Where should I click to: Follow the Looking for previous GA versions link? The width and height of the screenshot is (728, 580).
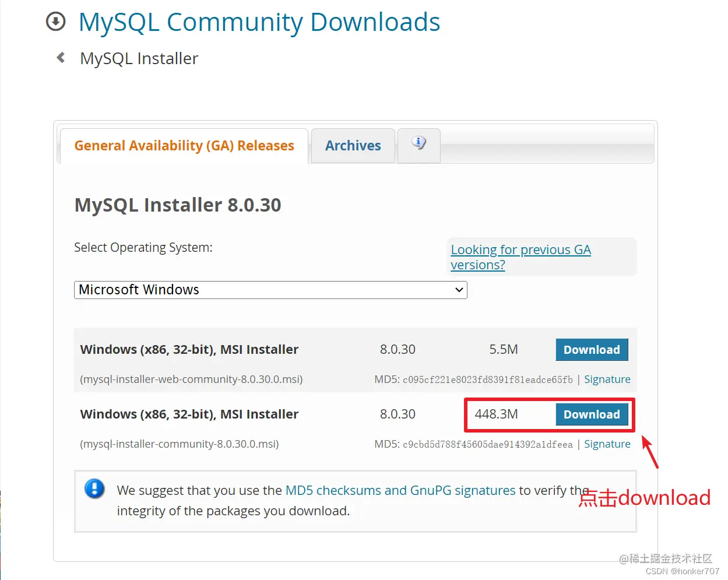pos(520,257)
